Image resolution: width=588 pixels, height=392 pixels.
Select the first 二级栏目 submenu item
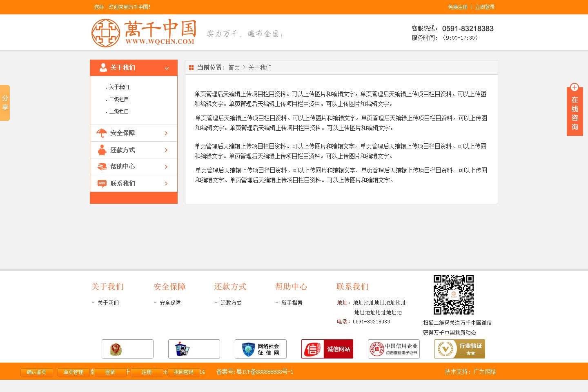click(119, 99)
